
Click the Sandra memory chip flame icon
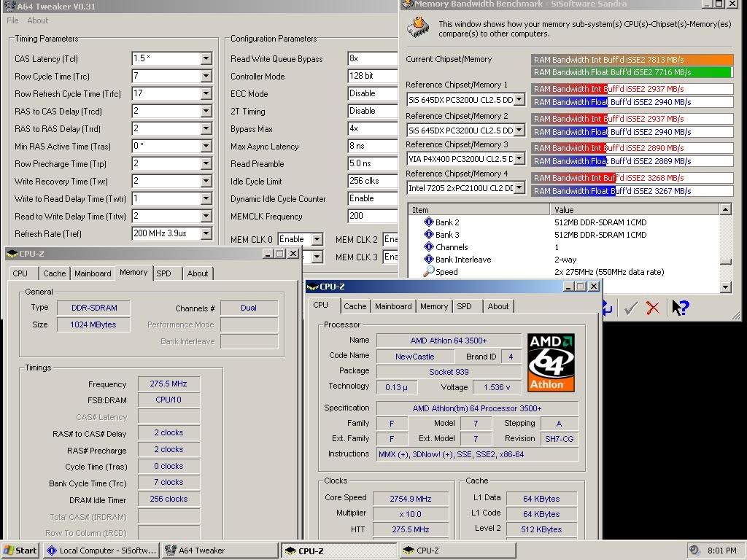click(x=418, y=28)
